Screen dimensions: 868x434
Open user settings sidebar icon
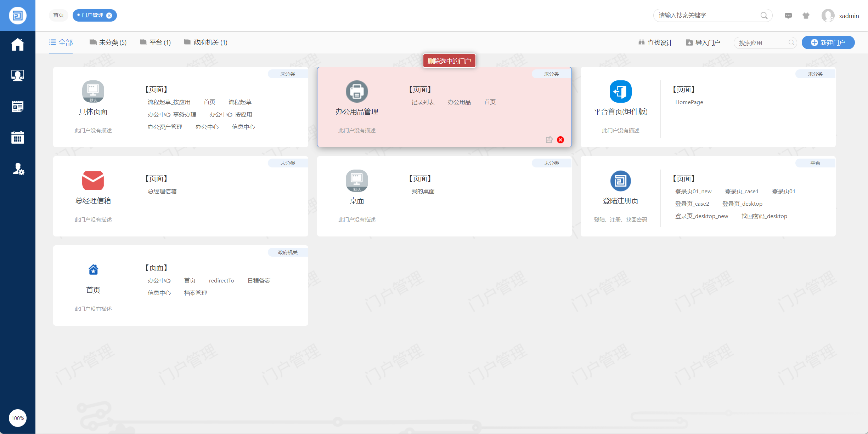pos(18,169)
